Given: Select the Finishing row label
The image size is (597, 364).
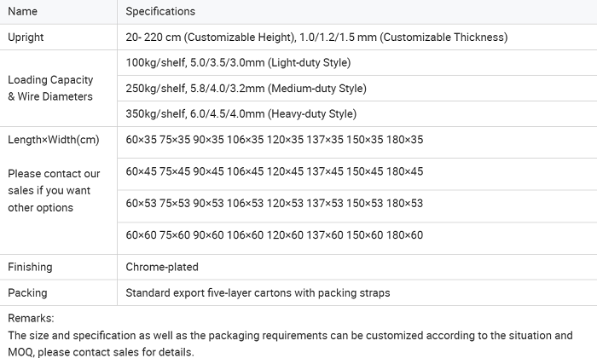Looking at the screenshot, I should (x=30, y=267).
